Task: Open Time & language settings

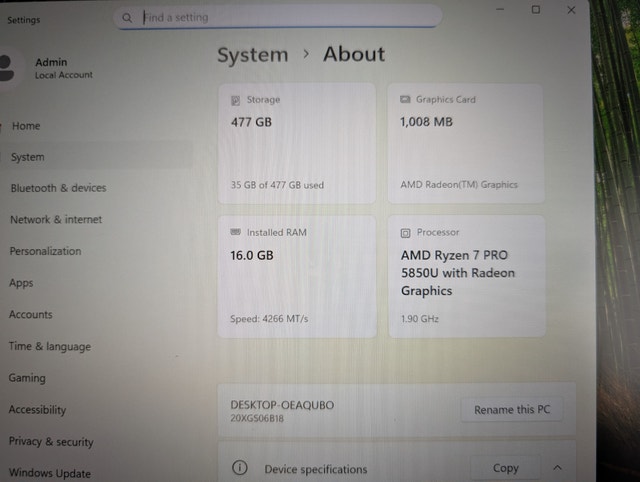Action: (x=50, y=347)
